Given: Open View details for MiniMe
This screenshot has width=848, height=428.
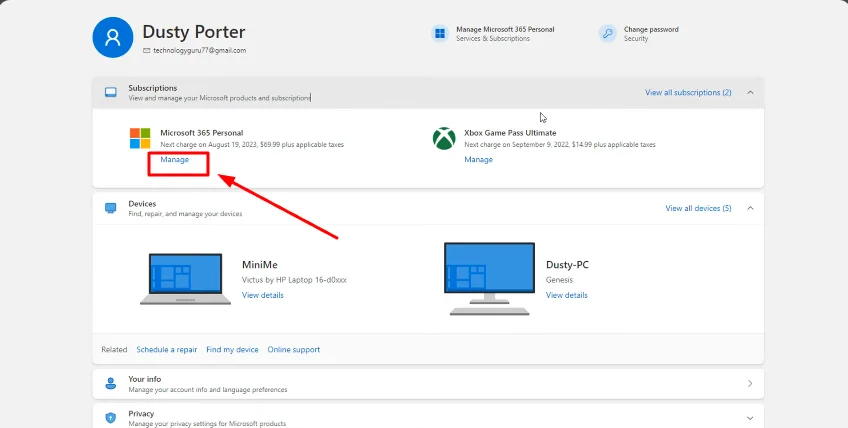Looking at the screenshot, I should (x=263, y=295).
